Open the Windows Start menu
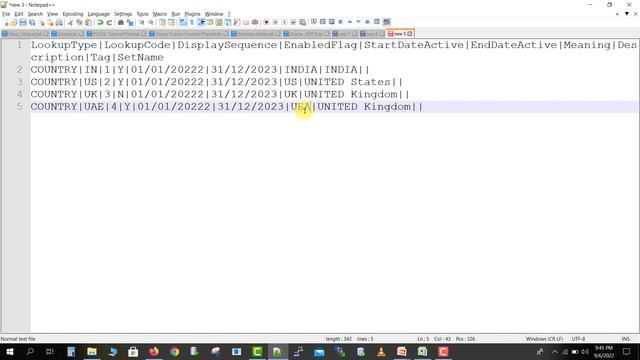 [9, 351]
